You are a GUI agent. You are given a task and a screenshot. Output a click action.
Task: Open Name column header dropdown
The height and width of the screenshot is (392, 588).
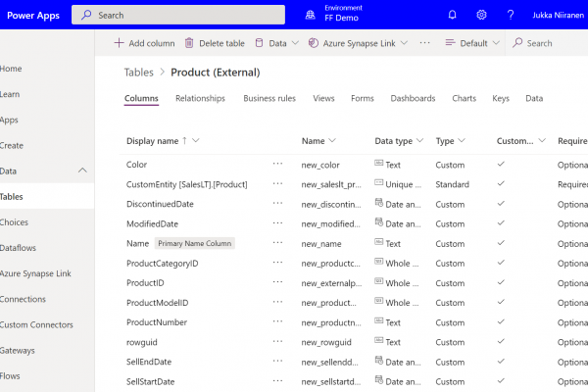tap(332, 141)
